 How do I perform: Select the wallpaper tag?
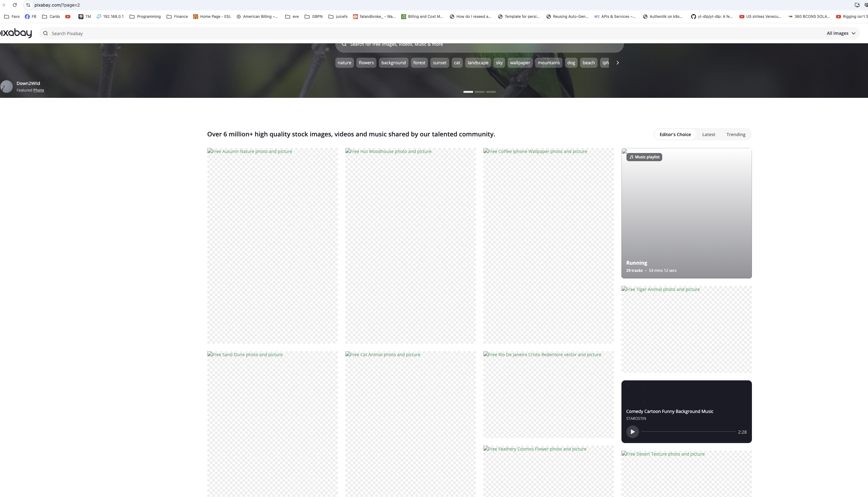(x=520, y=62)
